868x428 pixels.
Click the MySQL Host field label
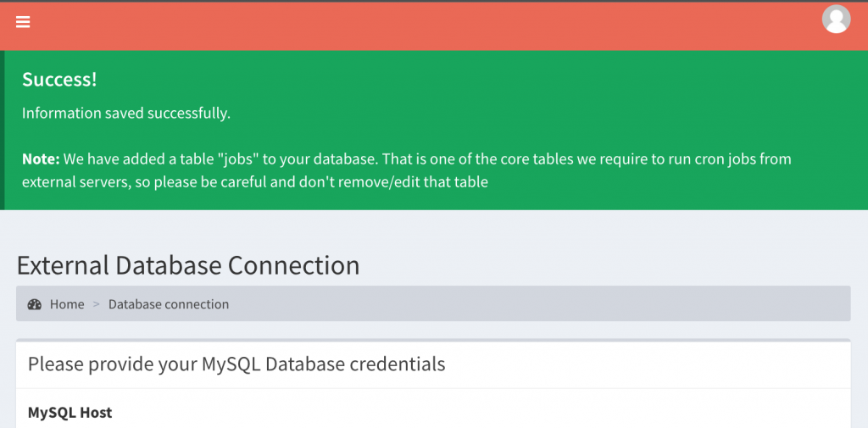pyautogui.click(x=70, y=413)
